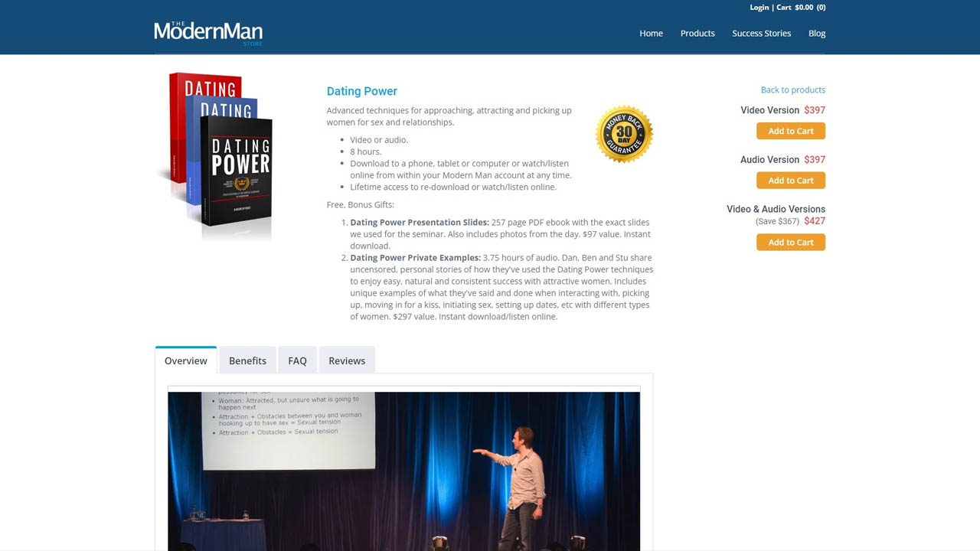Open the Products page from the navigation
Image resolution: width=980 pixels, height=551 pixels.
point(697,33)
